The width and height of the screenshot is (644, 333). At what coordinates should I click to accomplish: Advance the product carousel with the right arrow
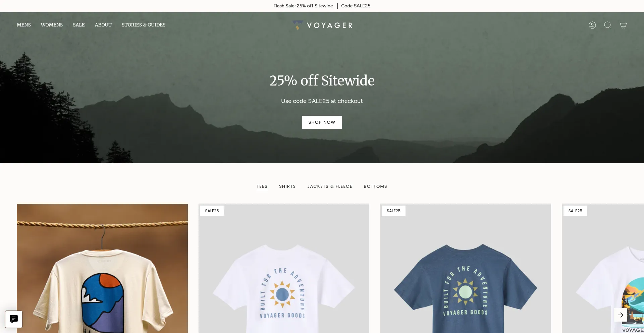(621, 315)
